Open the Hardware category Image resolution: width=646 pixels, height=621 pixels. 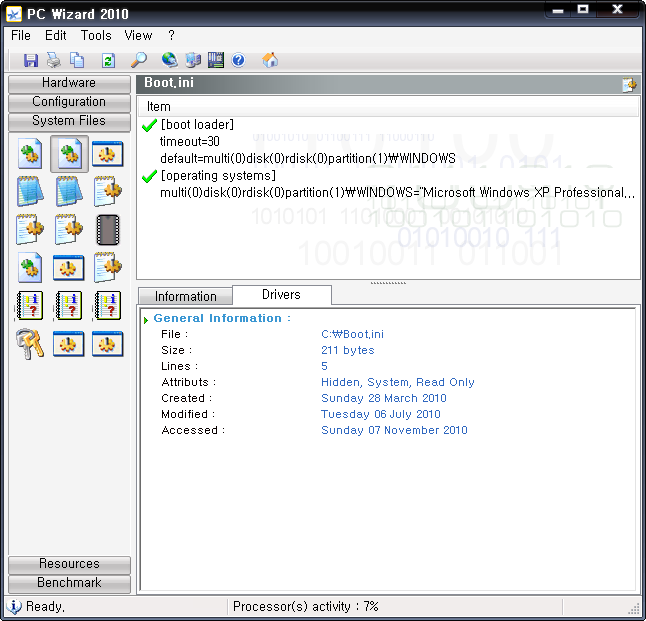point(69,83)
